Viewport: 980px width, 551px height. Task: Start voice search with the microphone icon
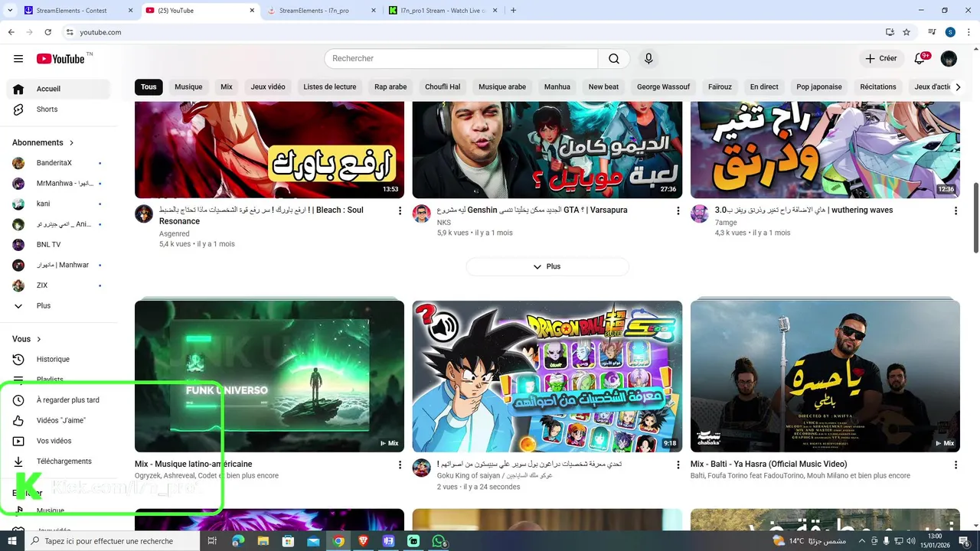pyautogui.click(x=648, y=59)
